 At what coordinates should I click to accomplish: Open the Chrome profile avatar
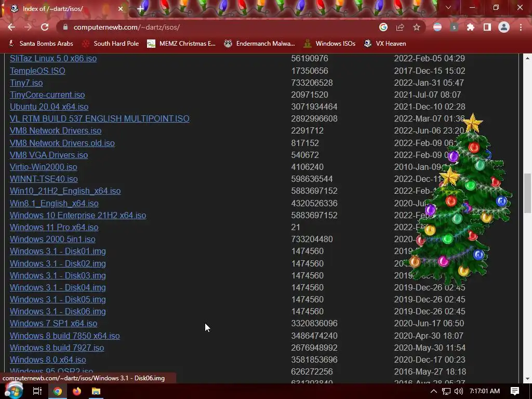[x=504, y=27]
